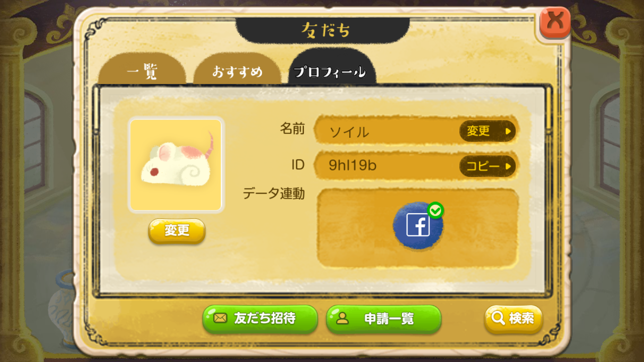Click the name field showing ソイル
644x362 pixels.
point(417,131)
